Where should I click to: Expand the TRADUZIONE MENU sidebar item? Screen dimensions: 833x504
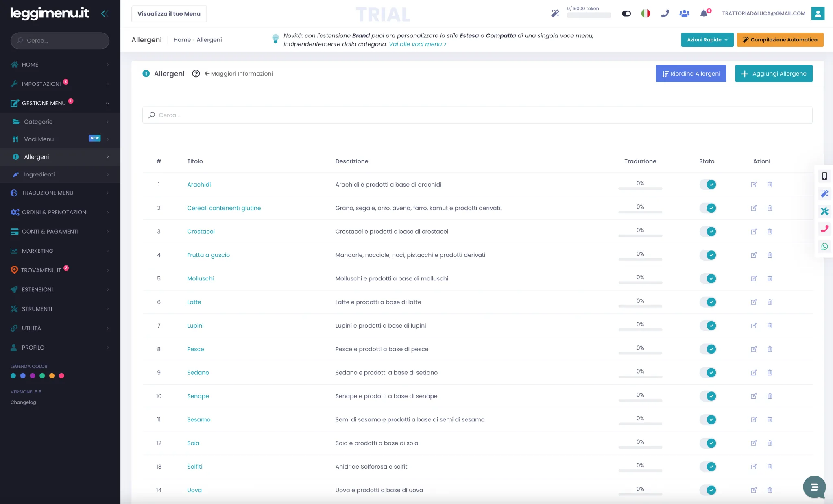(x=60, y=193)
